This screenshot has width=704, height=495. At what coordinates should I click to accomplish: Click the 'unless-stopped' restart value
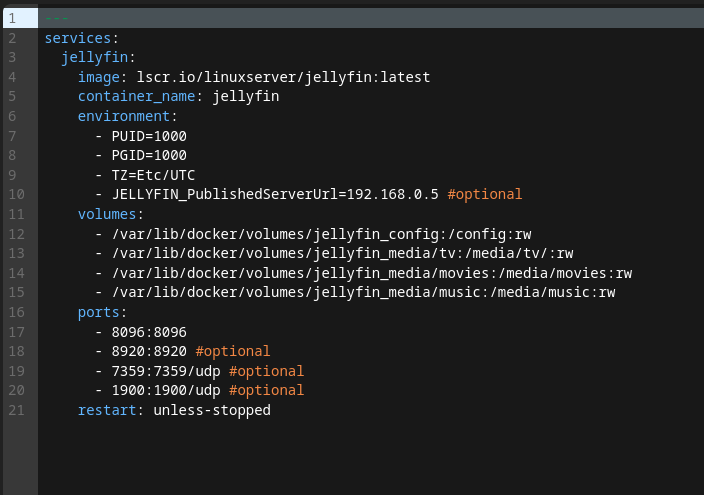click(x=212, y=410)
